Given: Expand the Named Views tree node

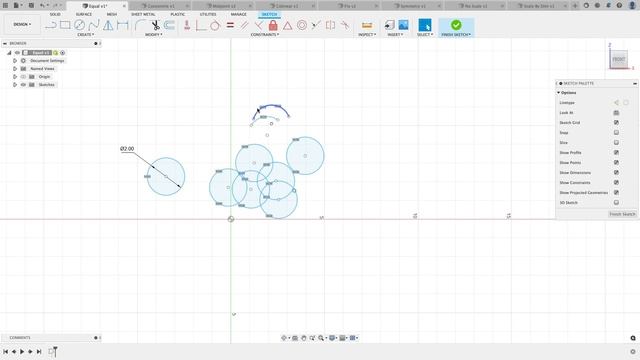Looking at the screenshot, I should (15, 69).
